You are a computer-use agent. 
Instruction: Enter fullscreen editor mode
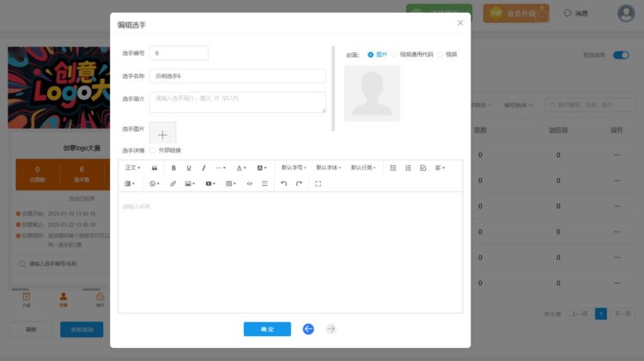[318, 184]
